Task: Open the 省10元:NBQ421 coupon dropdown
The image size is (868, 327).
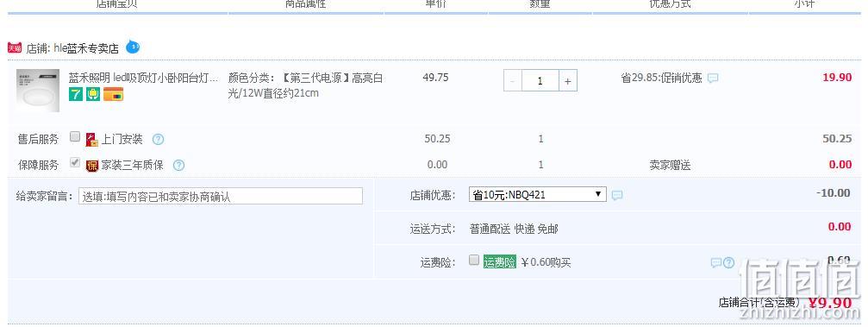Action: 538,194
